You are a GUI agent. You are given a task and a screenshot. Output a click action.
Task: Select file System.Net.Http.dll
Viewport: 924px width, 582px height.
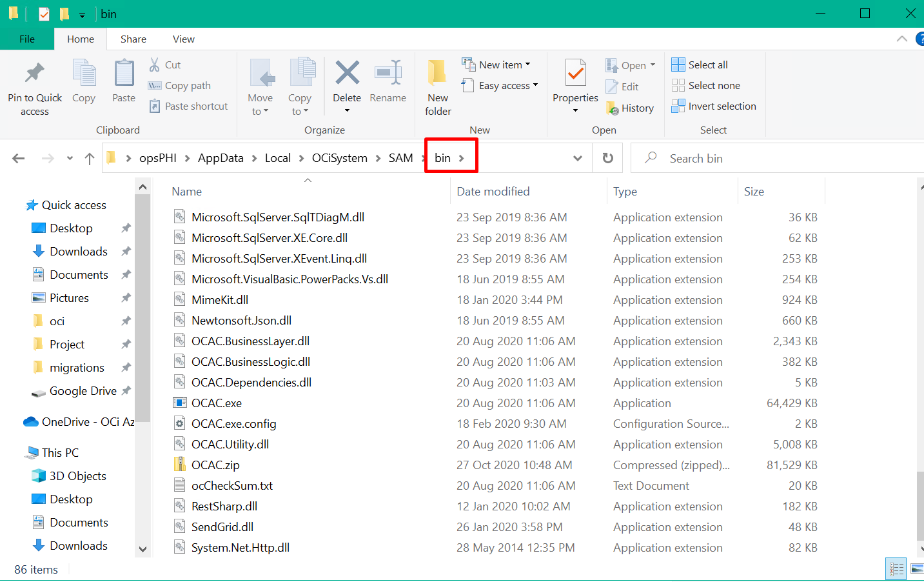(x=241, y=547)
